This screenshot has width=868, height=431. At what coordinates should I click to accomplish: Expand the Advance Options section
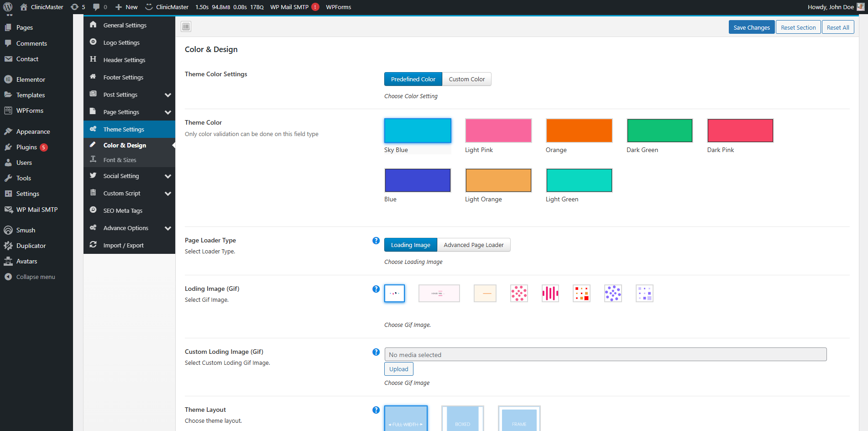pyautogui.click(x=167, y=228)
